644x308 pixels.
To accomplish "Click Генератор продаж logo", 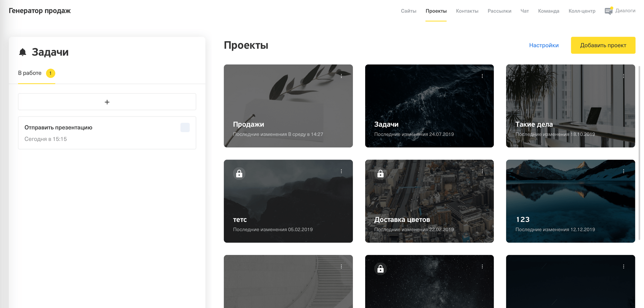I will pyautogui.click(x=40, y=11).
